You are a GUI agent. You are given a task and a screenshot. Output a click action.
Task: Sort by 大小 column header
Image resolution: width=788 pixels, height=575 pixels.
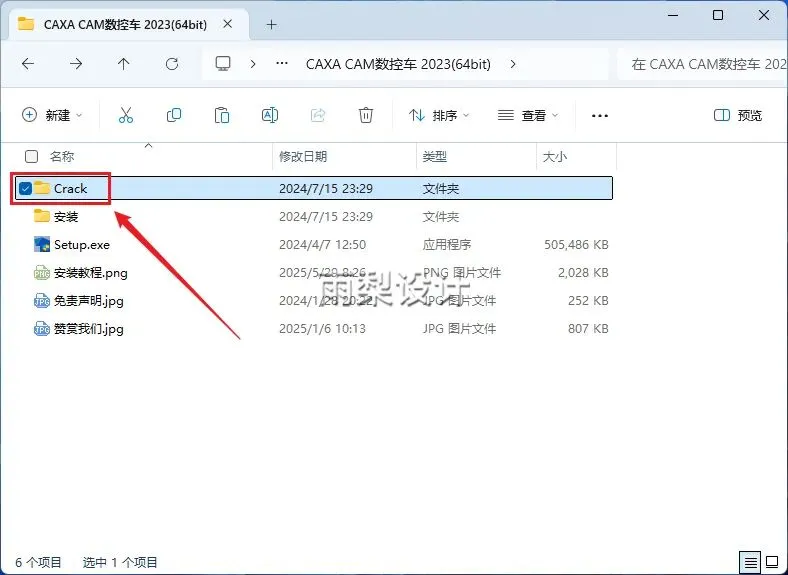pyautogui.click(x=555, y=157)
